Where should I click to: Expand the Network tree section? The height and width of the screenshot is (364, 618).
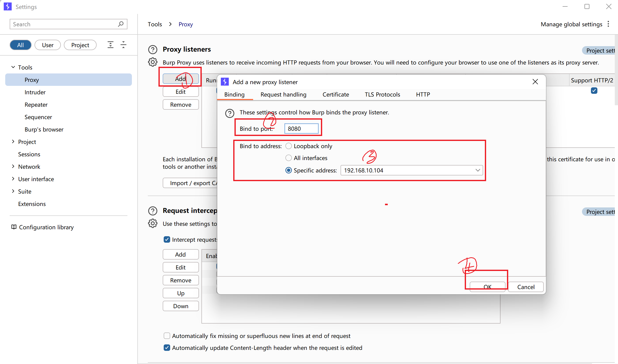[x=13, y=166]
